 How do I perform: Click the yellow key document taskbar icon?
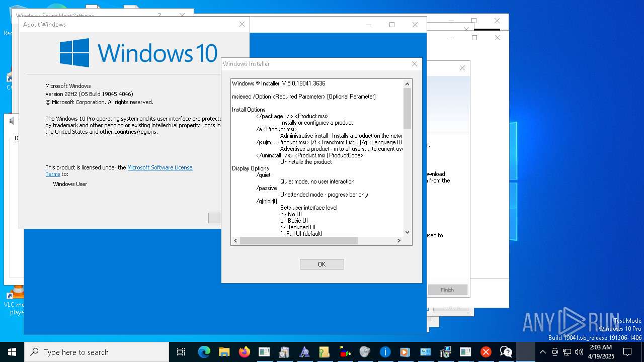325,352
